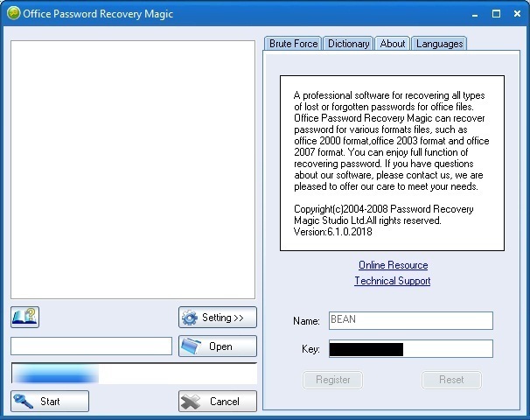Click the greyed-out Reset button
Image resolution: width=530 pixels, height=420 pixels.
click(x=451, y=380)
